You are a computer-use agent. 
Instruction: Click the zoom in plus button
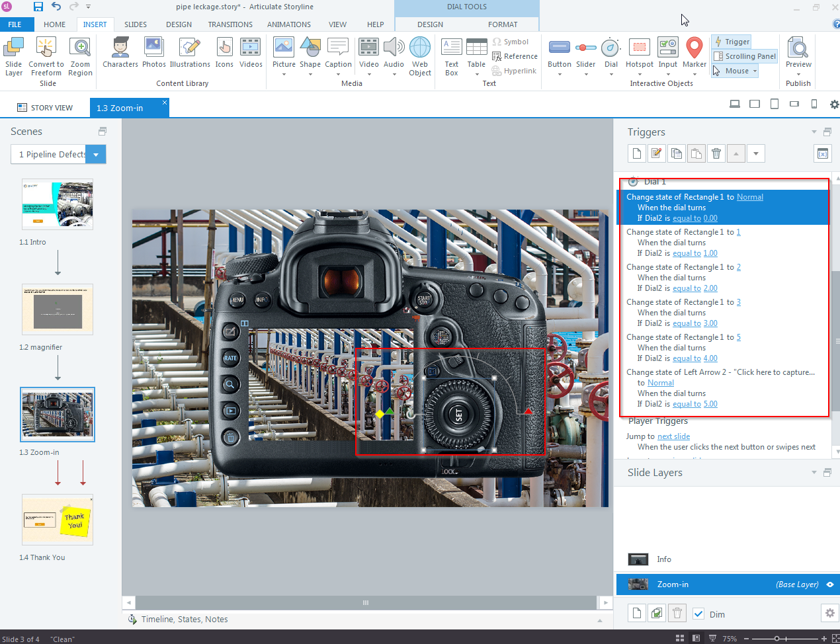click(824, 639)
